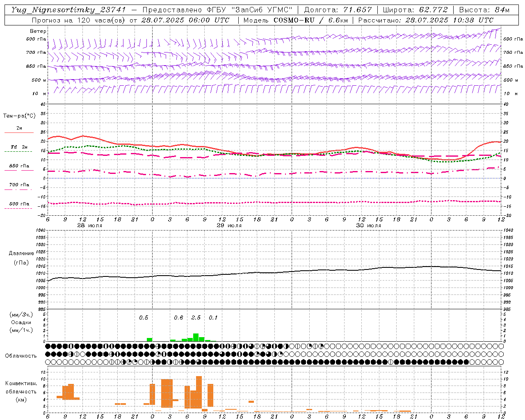Click the Давление pressure panel label

point(21,253)
